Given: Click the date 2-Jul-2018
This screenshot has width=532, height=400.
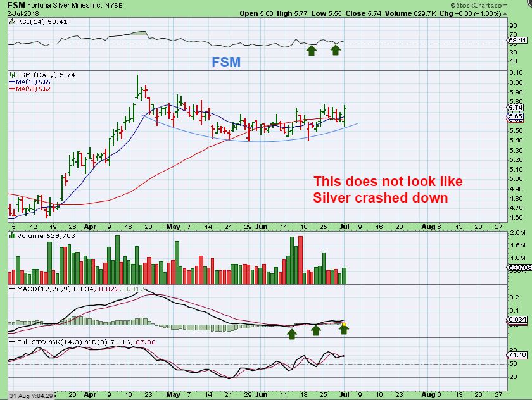Looking at the screenshot, I should 23,14.
